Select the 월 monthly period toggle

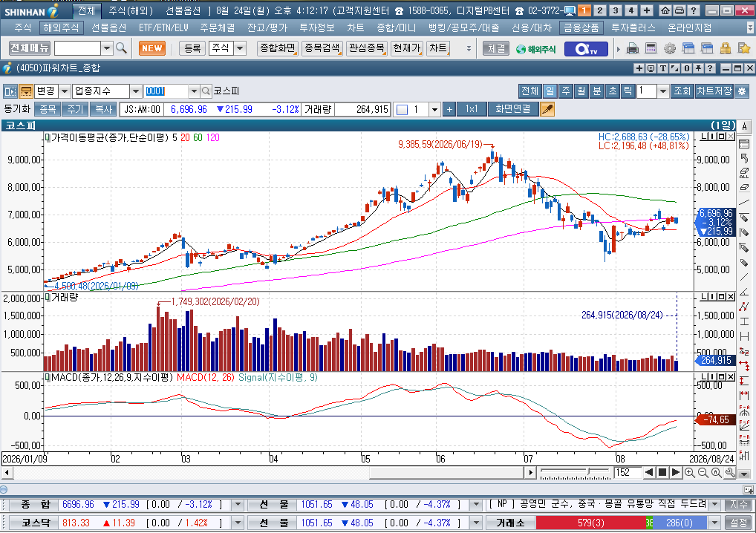pos(581,91)
